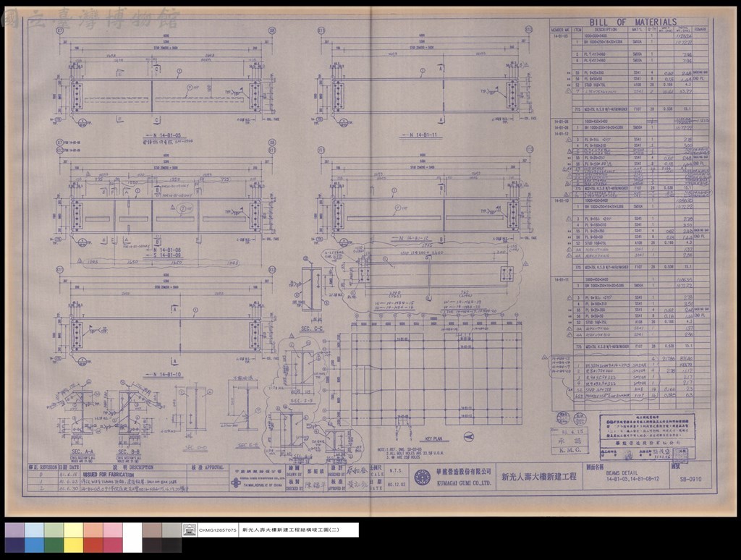
Task: Click the N 14-B1-05 beam label
Action: pos(163,135)
